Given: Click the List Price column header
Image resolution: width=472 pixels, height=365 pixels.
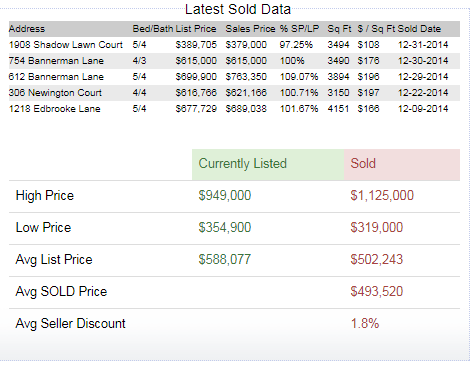Looking at the screenshot, I should pyautogui.click(x=196, y=29).
